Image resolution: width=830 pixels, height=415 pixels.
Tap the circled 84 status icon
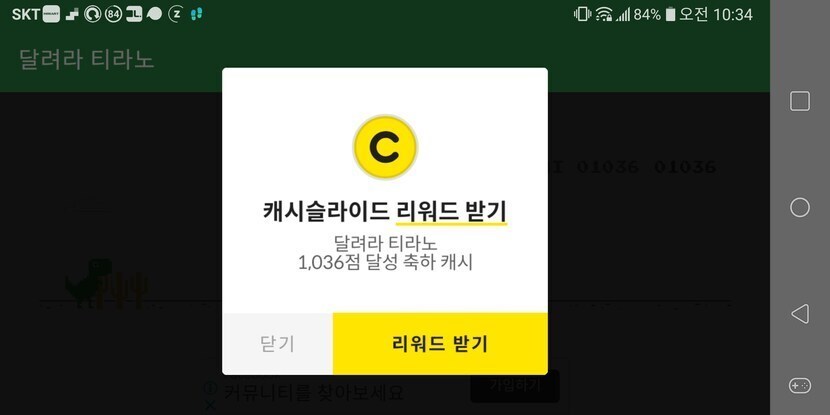coord(113,14)
